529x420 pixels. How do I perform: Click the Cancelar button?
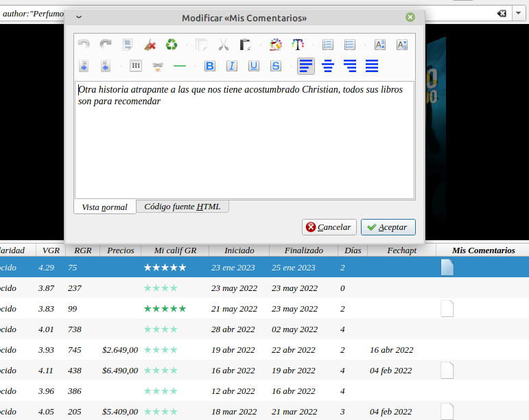tap(329, 227)
